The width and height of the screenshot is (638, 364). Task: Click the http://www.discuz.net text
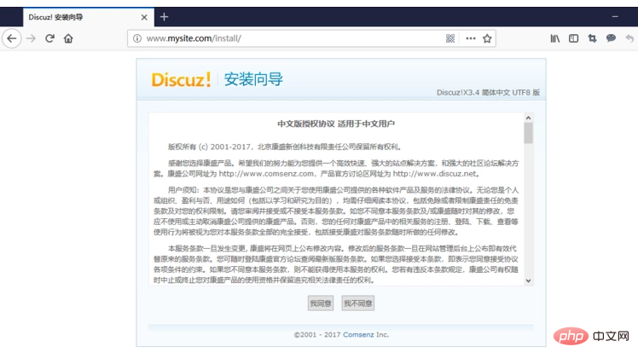pyautogui.click(x=434, y=174)
